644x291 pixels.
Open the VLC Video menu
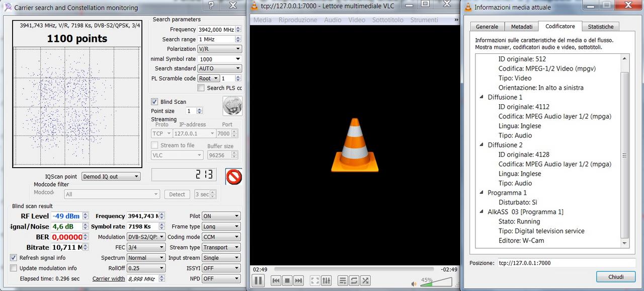[357, 20]
